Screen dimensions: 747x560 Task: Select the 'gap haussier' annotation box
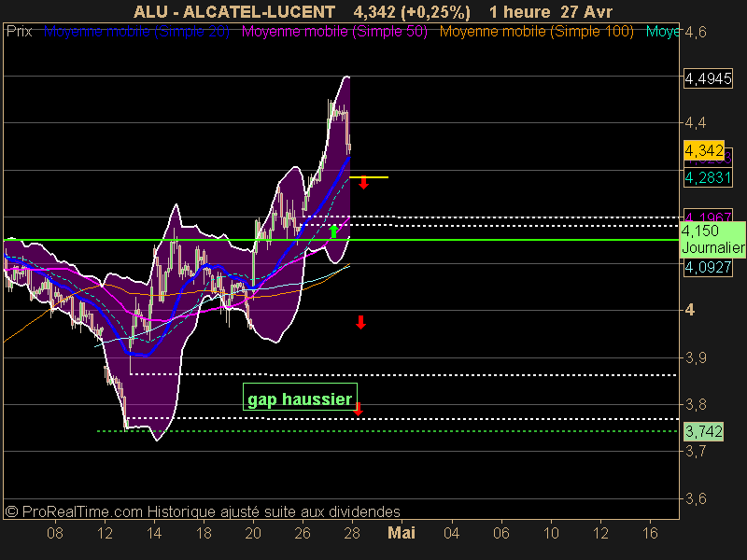[x=300, y=397]
